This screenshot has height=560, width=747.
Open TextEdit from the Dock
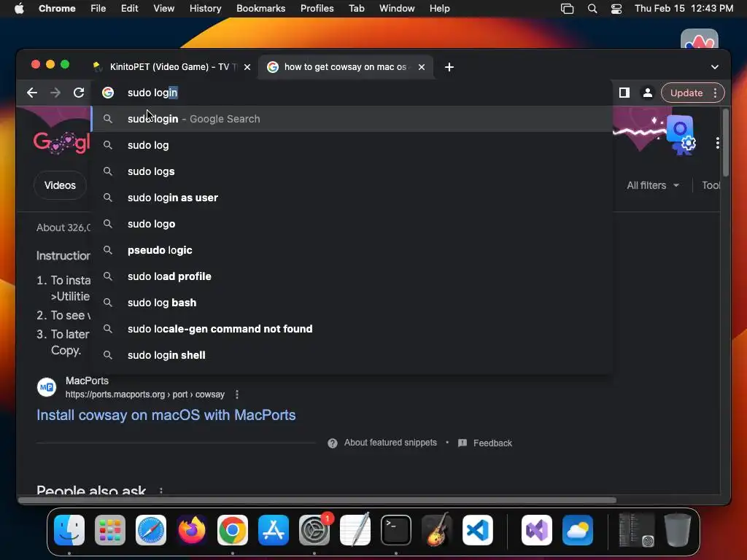(355, 530)
